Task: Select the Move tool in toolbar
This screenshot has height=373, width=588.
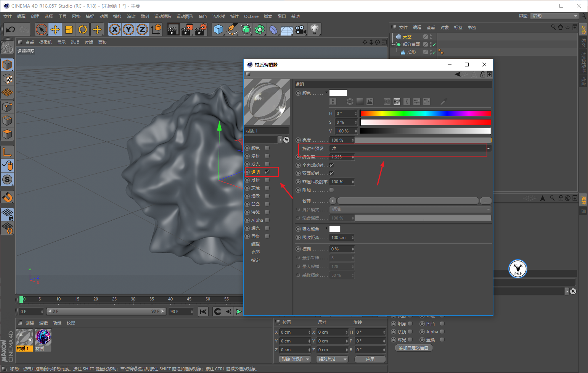Action: pyautogui.click(x=55, y=29)
